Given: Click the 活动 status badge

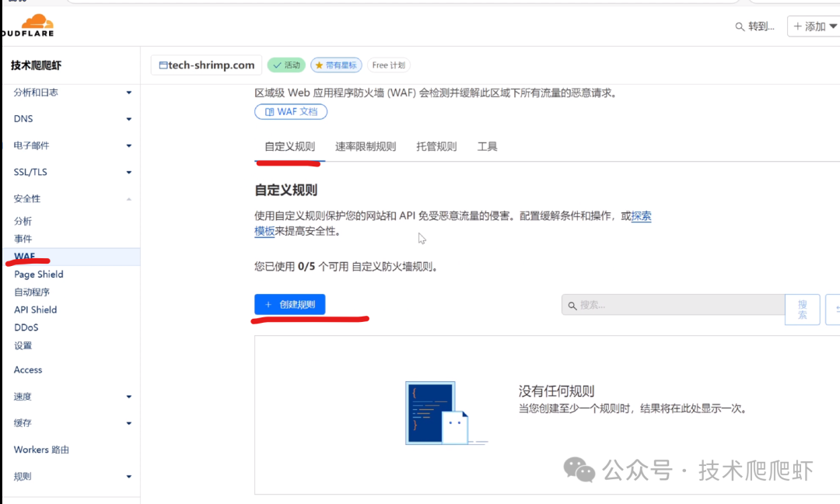Looking at the screenshot, I should click(286, 65).
